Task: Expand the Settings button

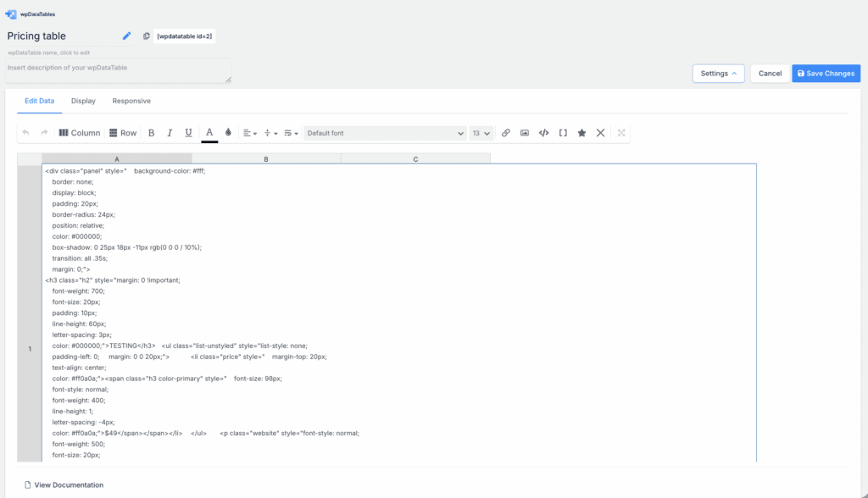Action: pos(719,74)
